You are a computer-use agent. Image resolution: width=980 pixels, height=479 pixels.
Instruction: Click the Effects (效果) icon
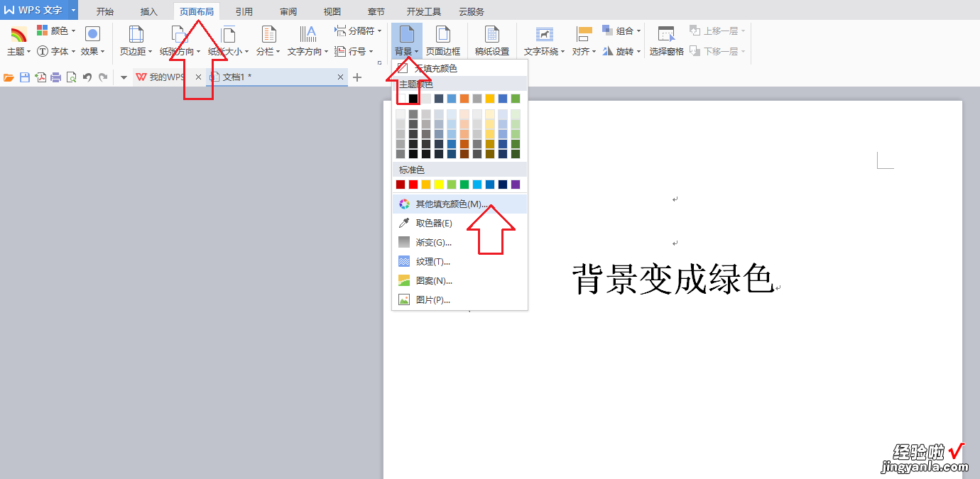[92, 34]
